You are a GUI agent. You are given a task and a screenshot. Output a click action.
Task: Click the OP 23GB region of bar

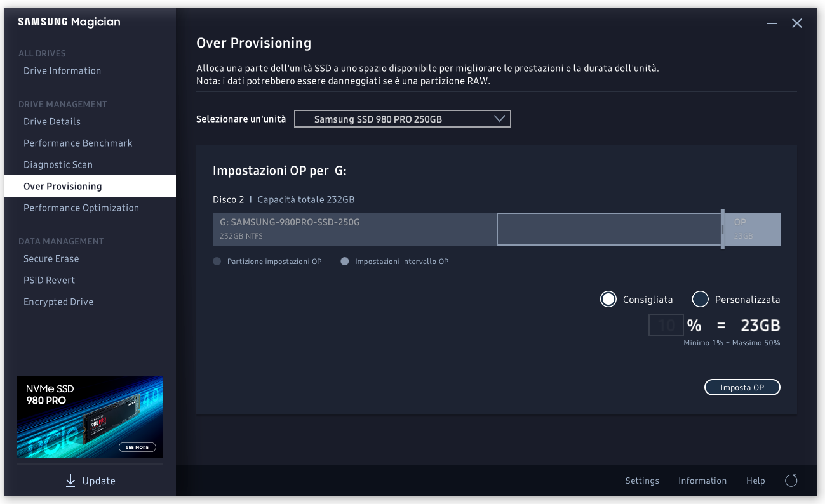click(x=753, y=229)
